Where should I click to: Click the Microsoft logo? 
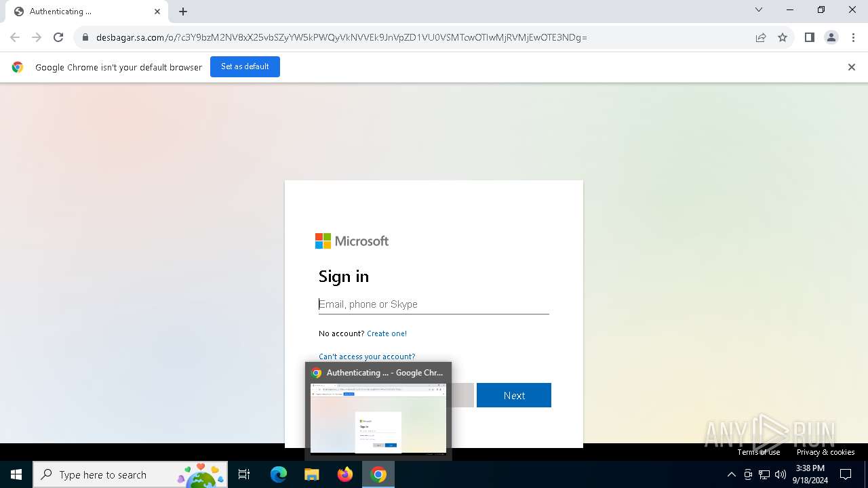click(352, 241)
